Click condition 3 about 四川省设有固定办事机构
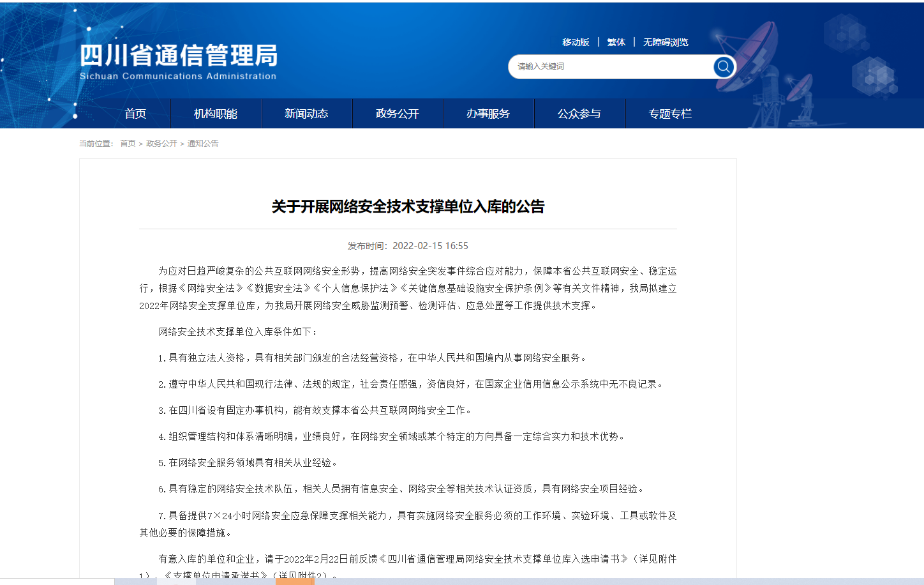This screenshot has width=924, height=585. coord(316,410)
